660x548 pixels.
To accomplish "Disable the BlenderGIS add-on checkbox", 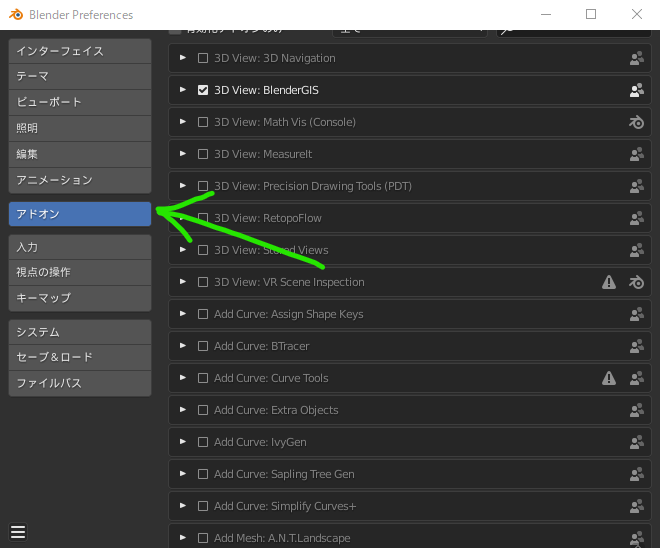I will pos(203,90).
